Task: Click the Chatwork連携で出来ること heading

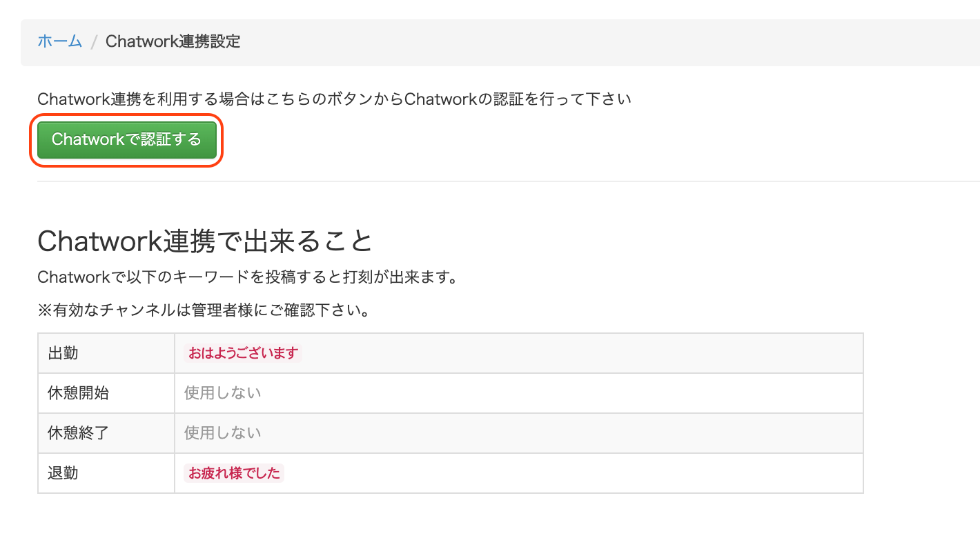Action: coord(205,241)
